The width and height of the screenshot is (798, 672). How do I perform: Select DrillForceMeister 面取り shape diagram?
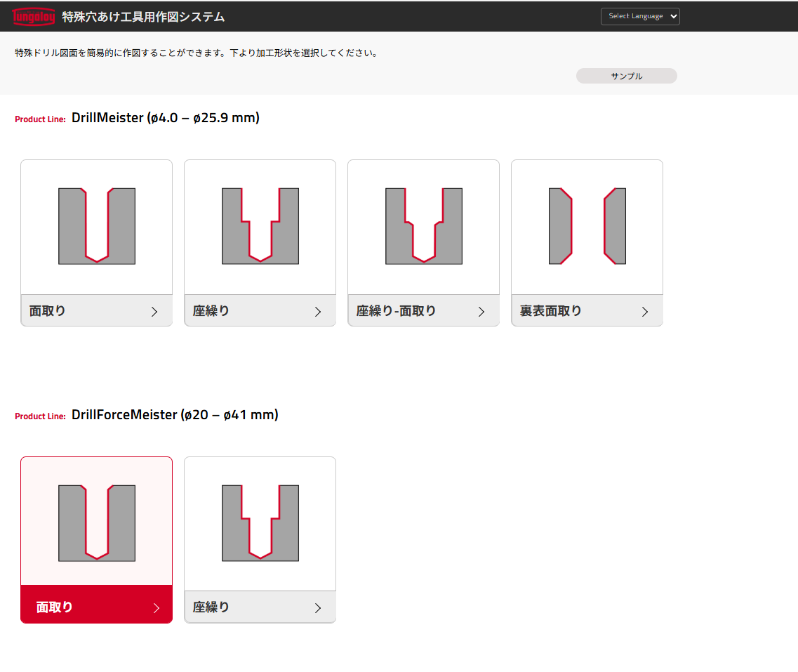pyautogui.click(x=97, y=522)
